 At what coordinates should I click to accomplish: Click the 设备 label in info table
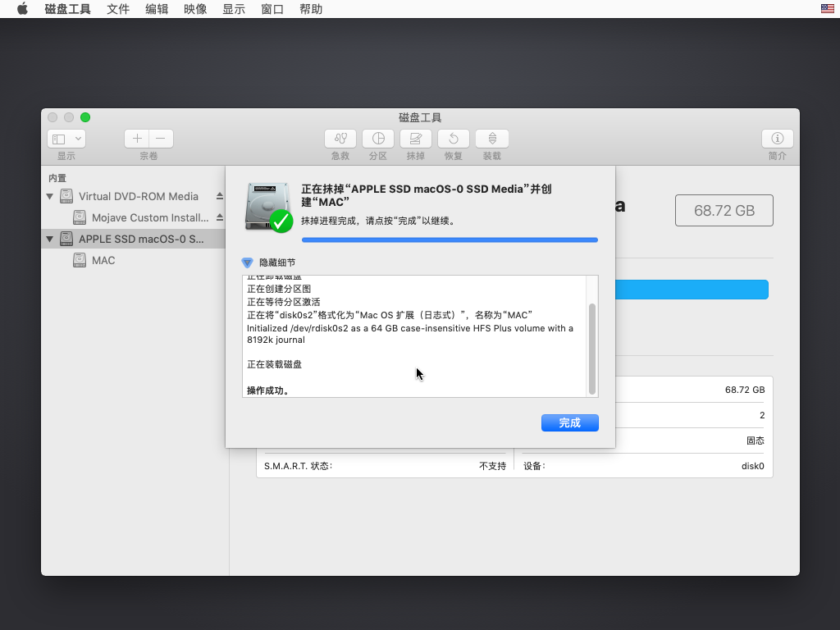[x=534, y=466]
